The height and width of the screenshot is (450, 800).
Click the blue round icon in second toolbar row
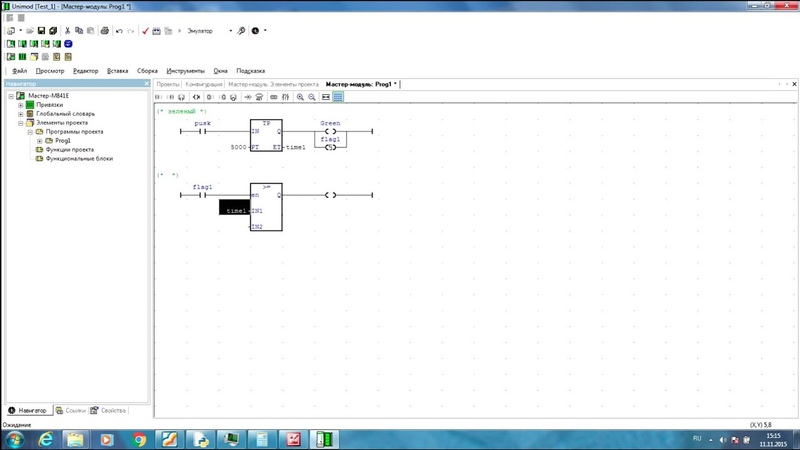click(x=68, y=44)
